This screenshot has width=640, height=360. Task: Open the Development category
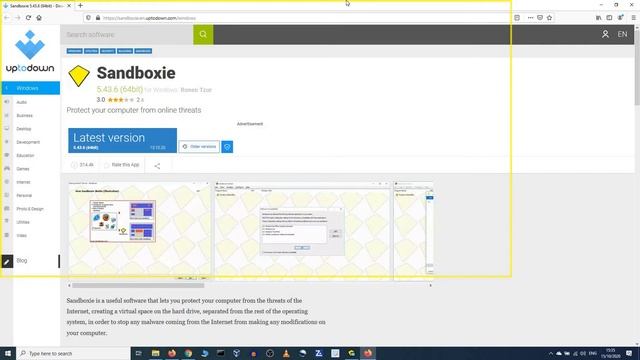[28, 142]
